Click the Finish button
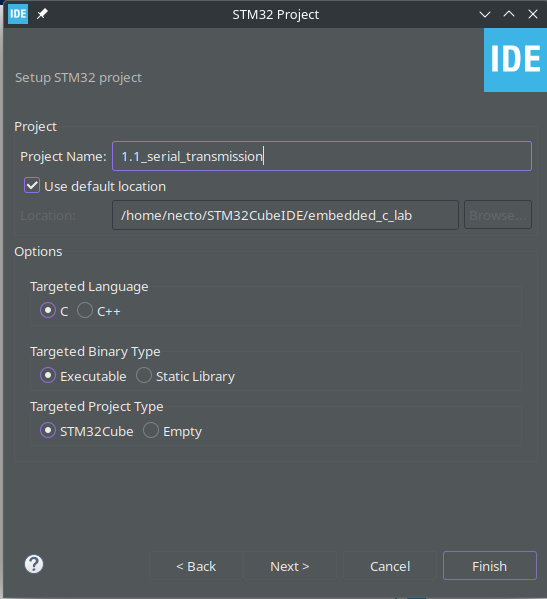The image size is (547, 599). tap(490, 566)
